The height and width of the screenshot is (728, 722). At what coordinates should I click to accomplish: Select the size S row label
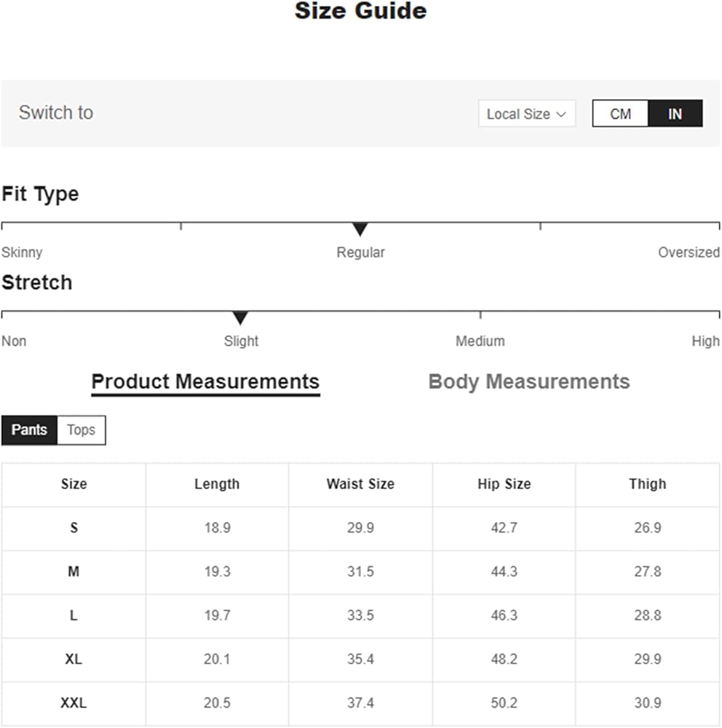[74, 528]
